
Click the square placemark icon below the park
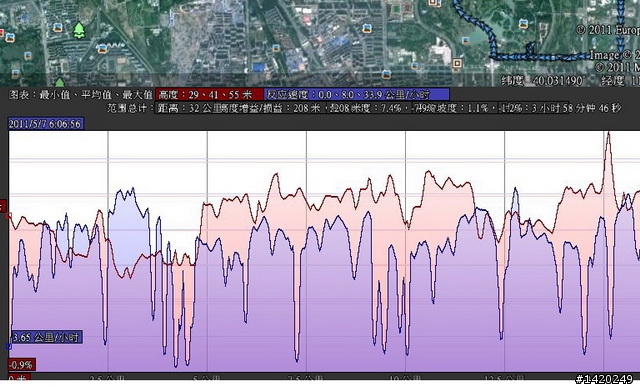click(x=457, y=64)
